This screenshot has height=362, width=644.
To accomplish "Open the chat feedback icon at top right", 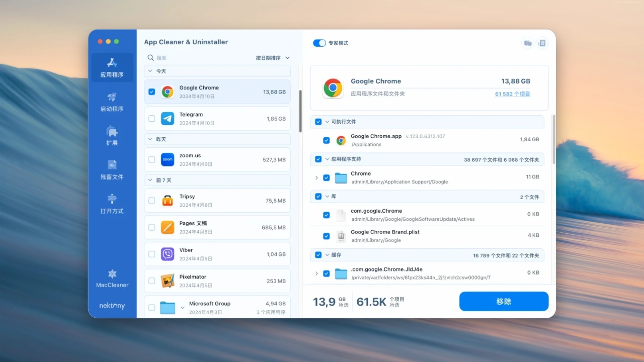I will [x=528, y=43].
